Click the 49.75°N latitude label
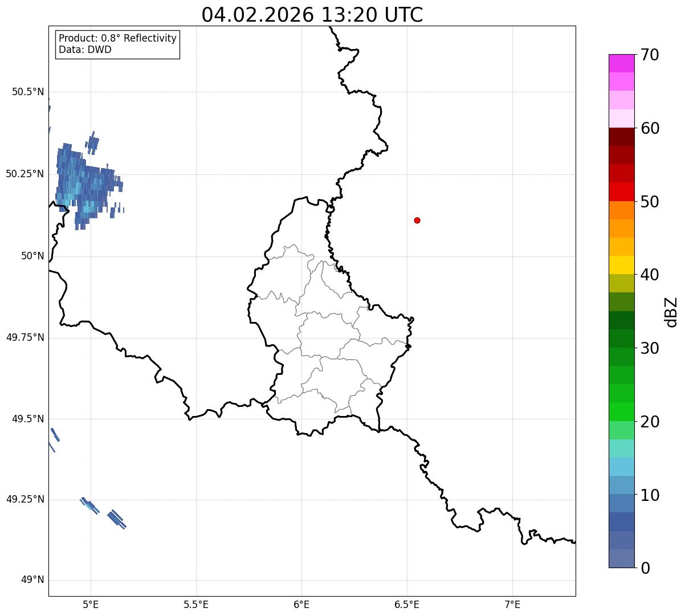The image size is (685, 616). click(25, 337)
